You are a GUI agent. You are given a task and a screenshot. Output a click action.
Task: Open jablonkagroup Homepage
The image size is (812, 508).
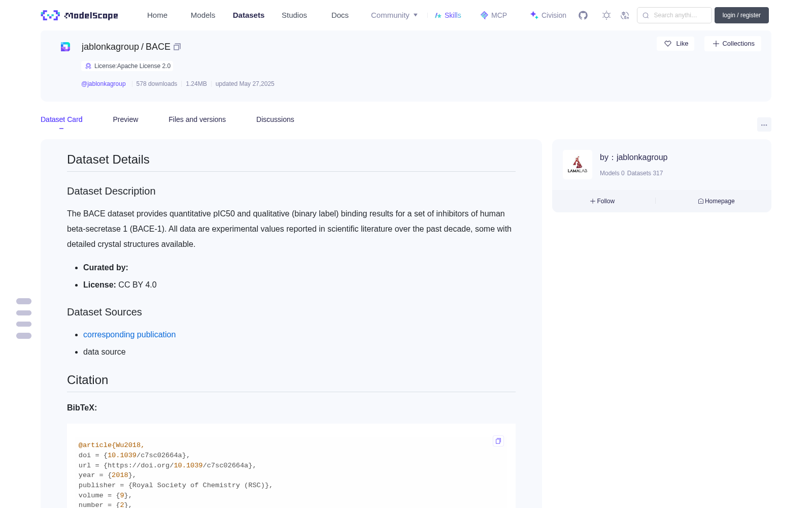coord(716,201)
